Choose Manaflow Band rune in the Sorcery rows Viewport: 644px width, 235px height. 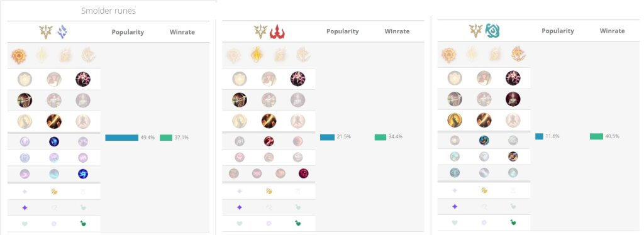click(54, 141)
